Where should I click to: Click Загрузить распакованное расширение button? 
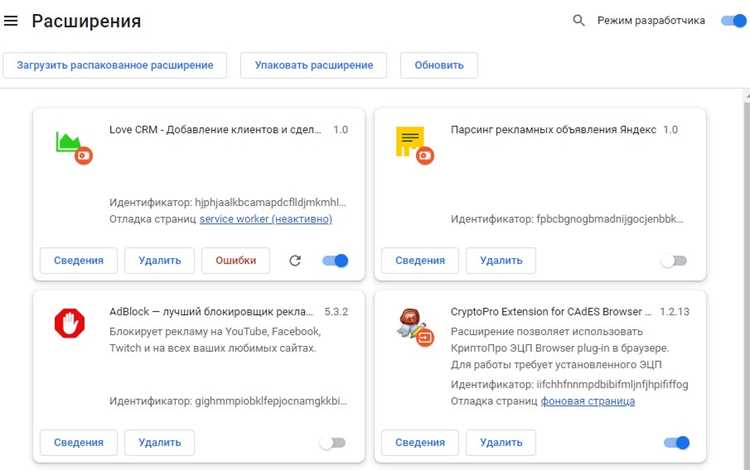(x=115, y=66)
